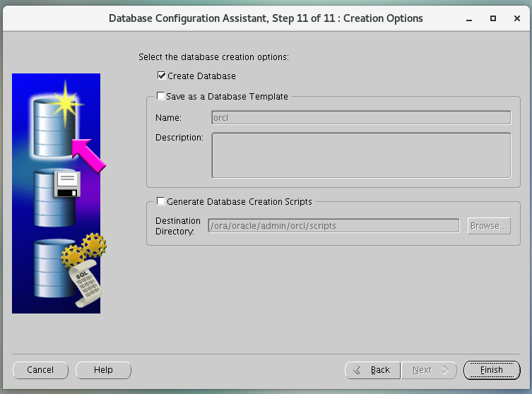
Task: Open the Browse... directory chooser
Action: point(489,226)
